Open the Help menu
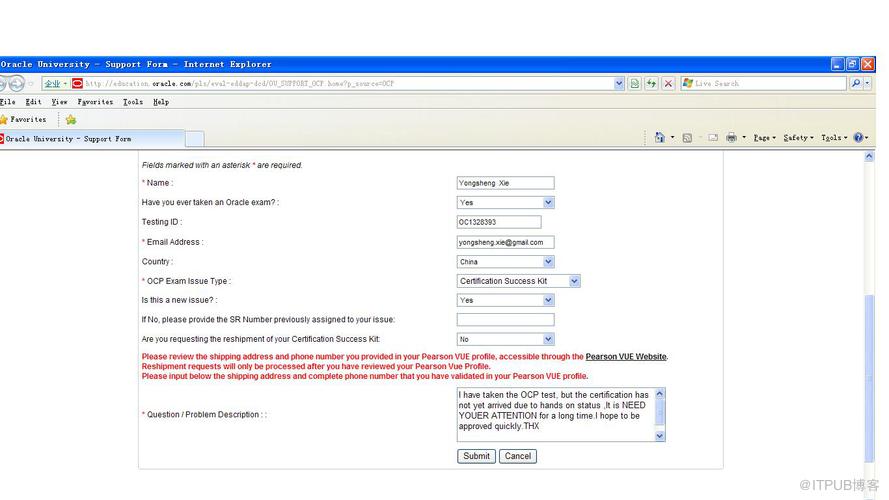889x500 pixels. click(161, 102)
